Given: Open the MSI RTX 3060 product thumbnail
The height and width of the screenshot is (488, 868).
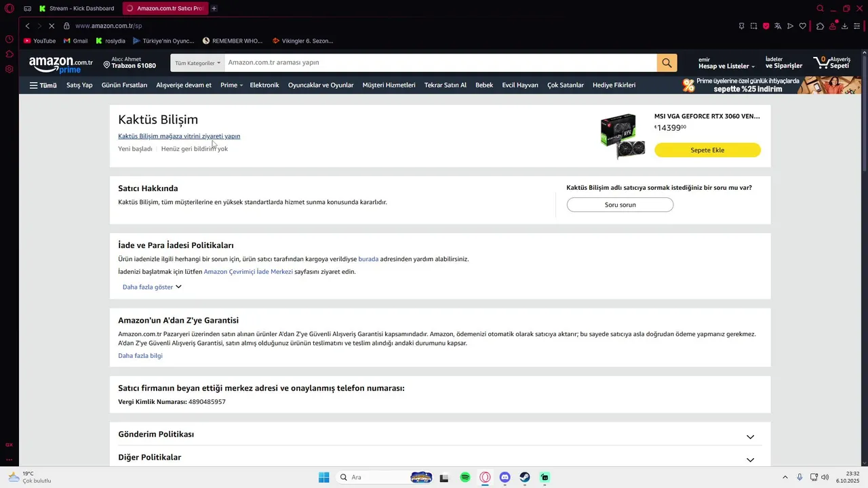Looking at the screenshot, I should (623, 136).
